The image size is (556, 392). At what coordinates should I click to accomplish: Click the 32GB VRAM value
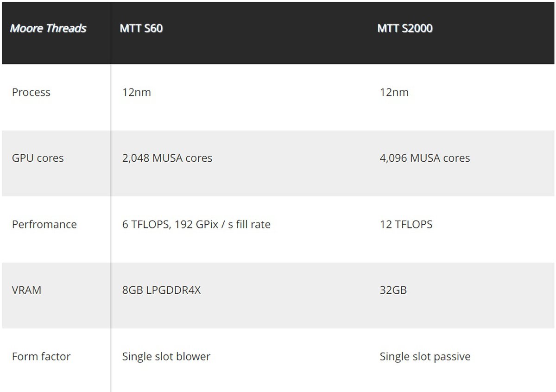(x=393, y=291)
